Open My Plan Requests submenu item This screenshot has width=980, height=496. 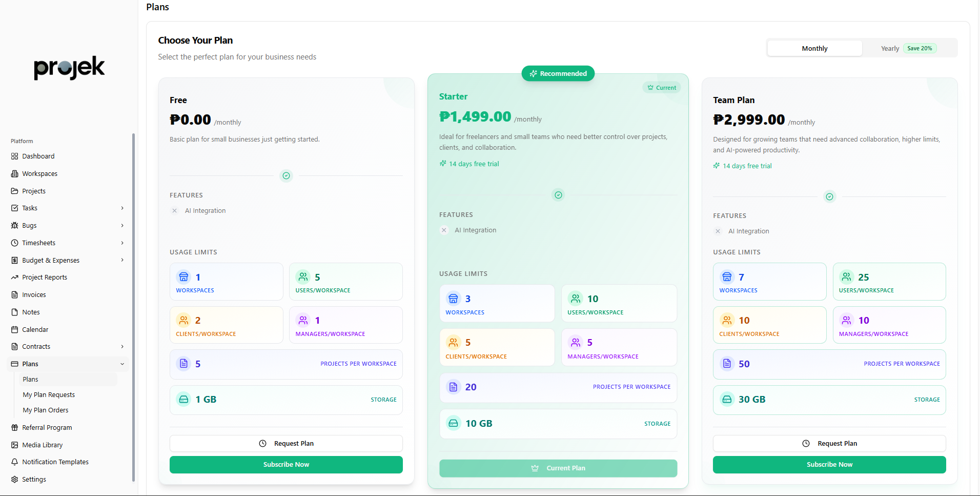(49, 395)
